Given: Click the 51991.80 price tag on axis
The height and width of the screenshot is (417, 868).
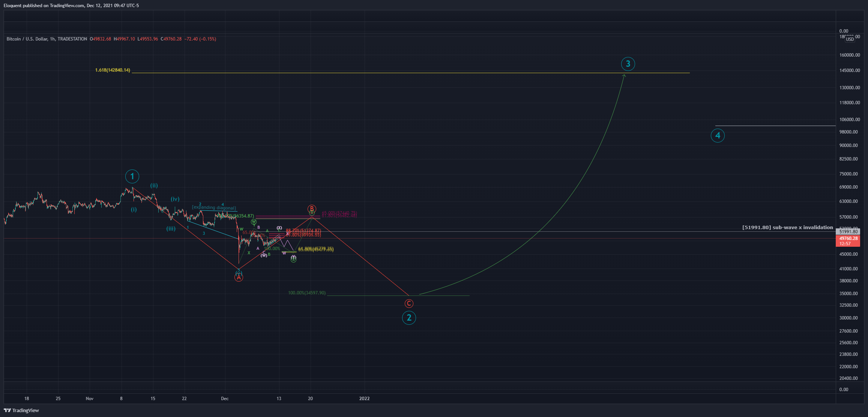Looking at the screenshot, I should pyautogui.click(x=848, y=232).
